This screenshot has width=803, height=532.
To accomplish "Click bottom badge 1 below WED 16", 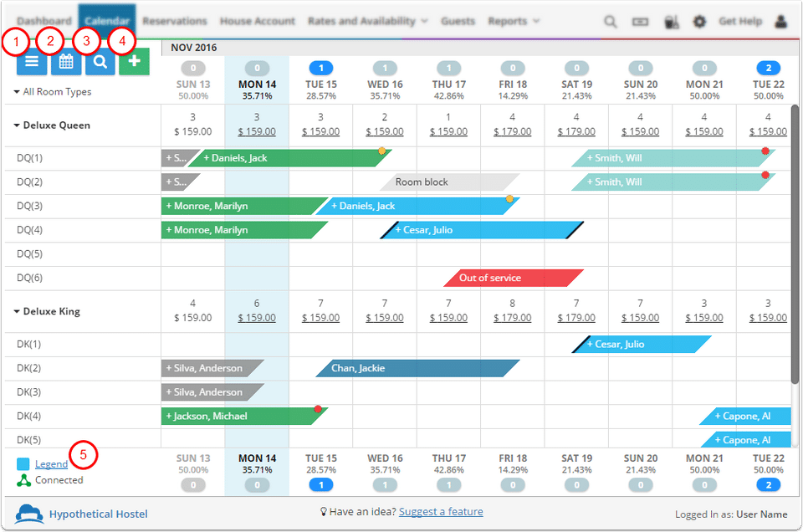I will click(385, 484).
